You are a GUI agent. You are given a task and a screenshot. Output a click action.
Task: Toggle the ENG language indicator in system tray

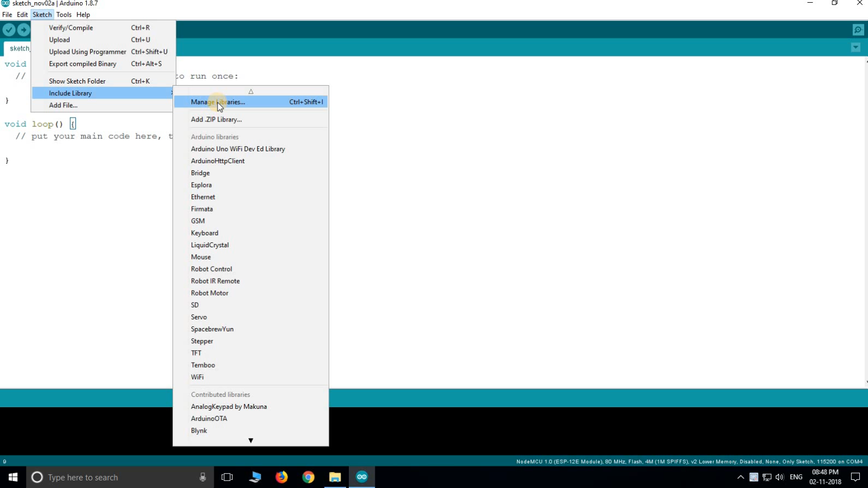pyautogui.click(x=796, y=477)
